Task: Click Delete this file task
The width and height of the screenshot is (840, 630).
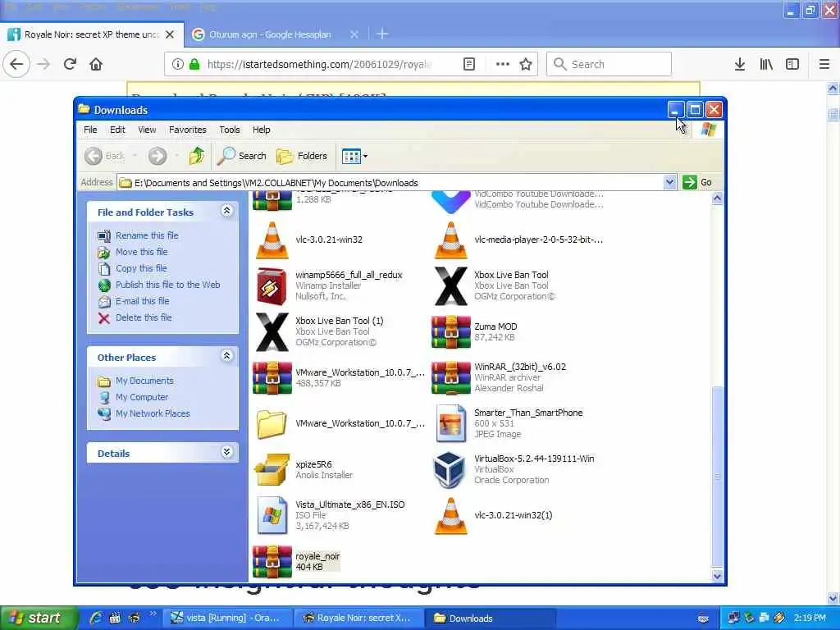Action: [144, 317]
